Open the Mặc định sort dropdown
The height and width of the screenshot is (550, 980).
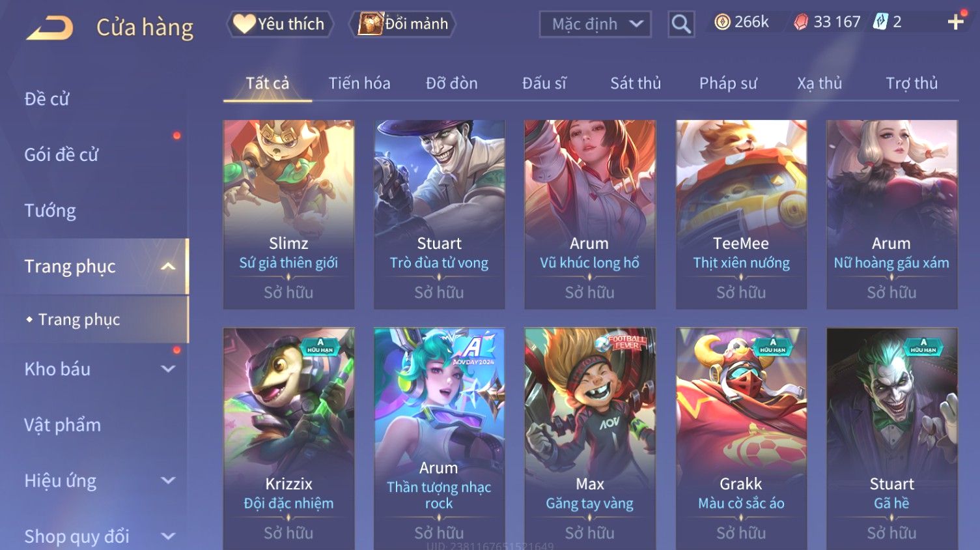coord(595,25)
